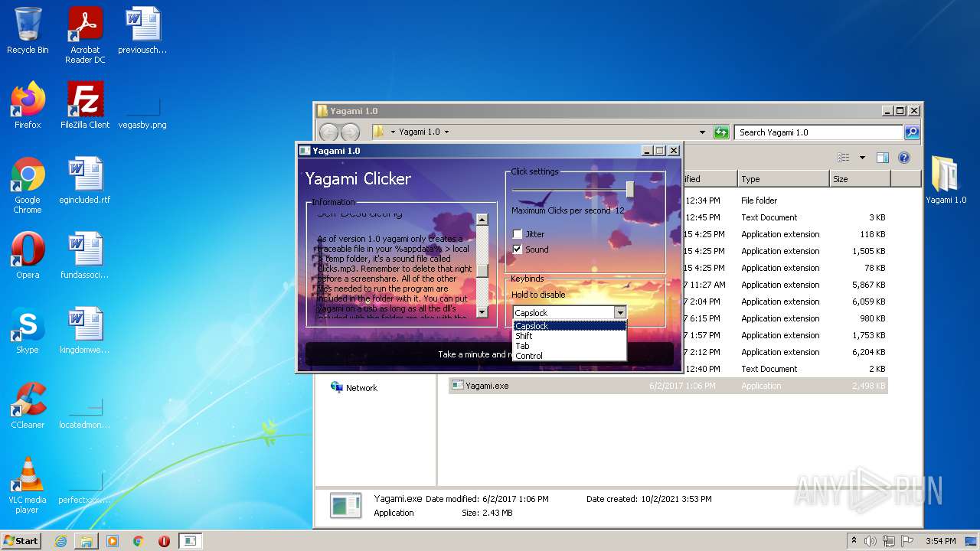Image resolution: width=980 pixels, height=551 pixels.
Task: Open FileZilla Client desktop icon
Action: 85,106
